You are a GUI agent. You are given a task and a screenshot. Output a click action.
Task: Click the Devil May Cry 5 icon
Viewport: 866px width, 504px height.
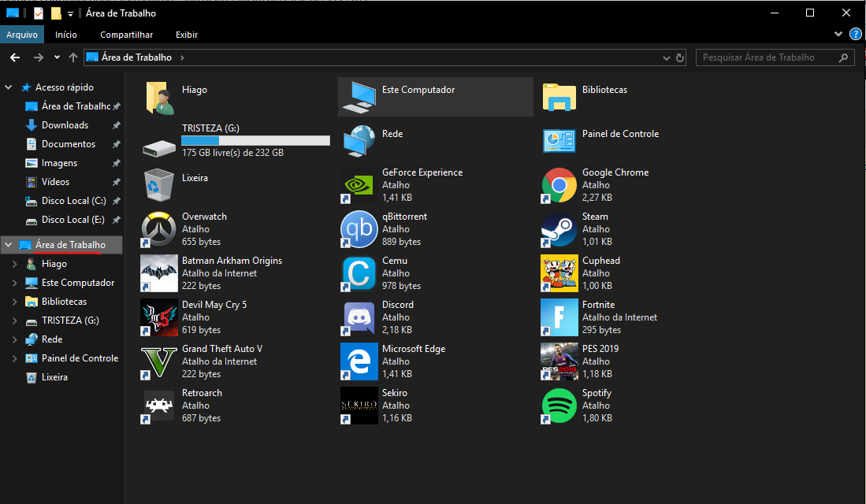pyautogui.click(x=159, y=317)
